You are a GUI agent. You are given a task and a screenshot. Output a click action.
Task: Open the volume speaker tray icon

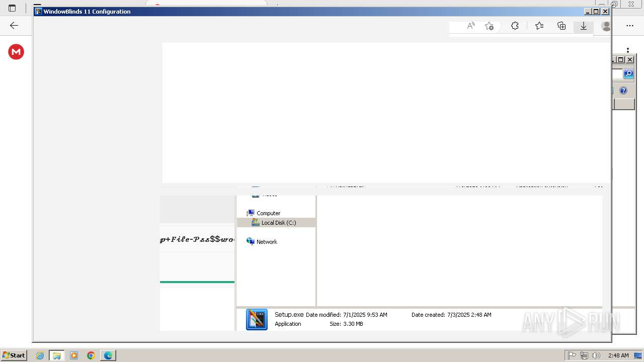coord(596,355)
